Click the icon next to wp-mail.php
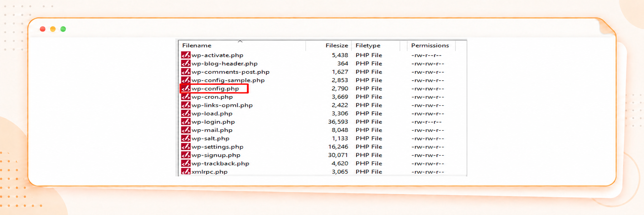Screen dimensions: 644x215 (x=186, y=130)
